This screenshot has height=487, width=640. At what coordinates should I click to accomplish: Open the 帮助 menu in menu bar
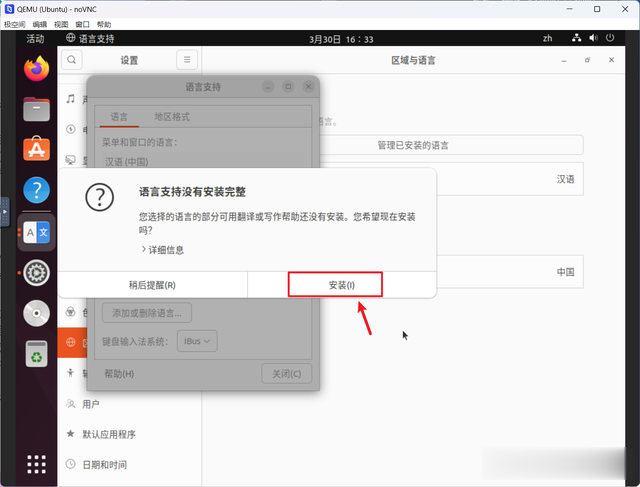click(104, 24)
